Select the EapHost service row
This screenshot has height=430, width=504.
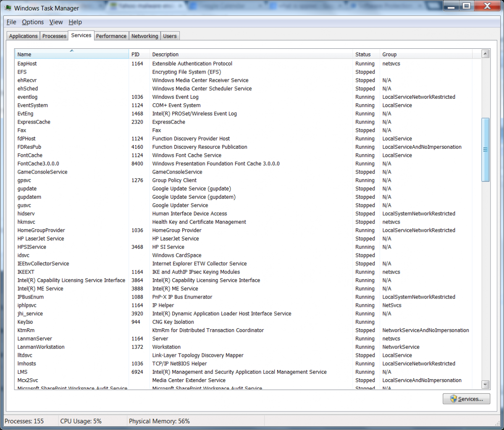[x=248, y=63]
